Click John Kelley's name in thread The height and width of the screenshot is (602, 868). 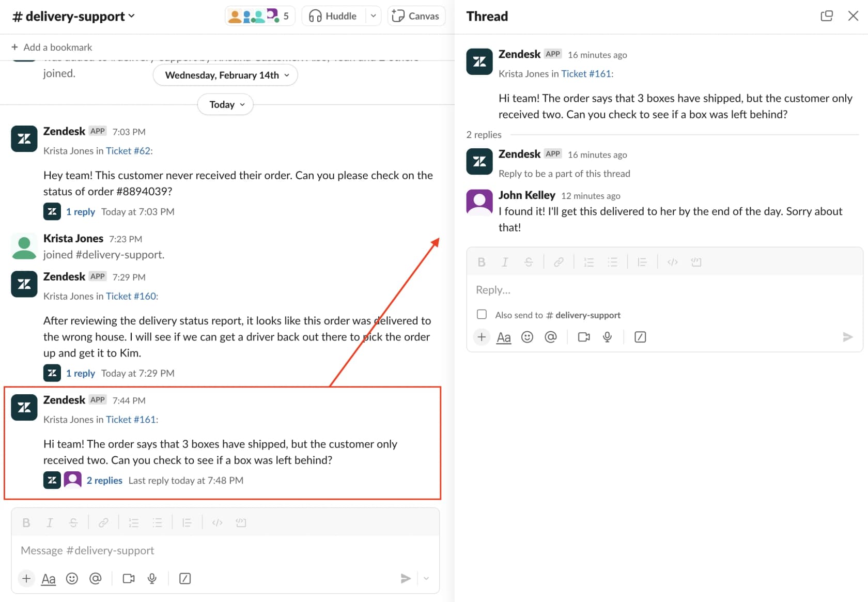point(527,195)
